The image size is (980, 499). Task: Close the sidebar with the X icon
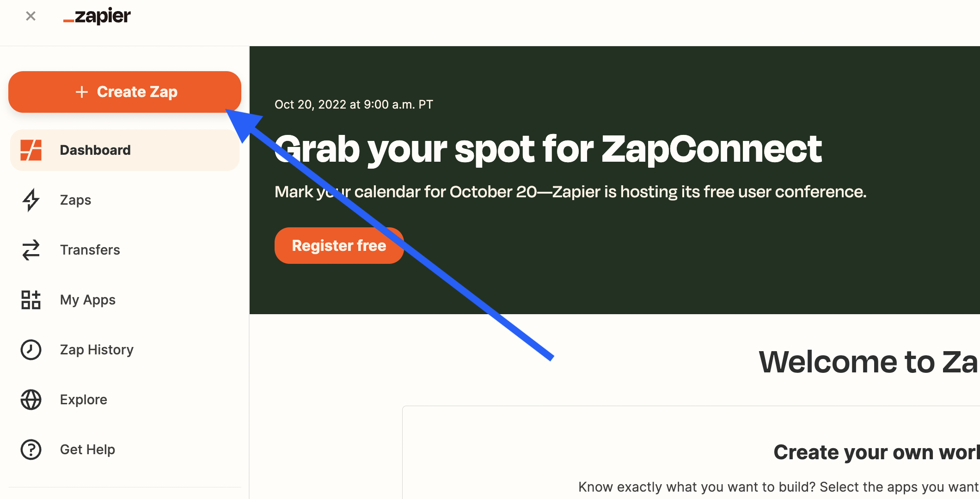click(31, 16)
